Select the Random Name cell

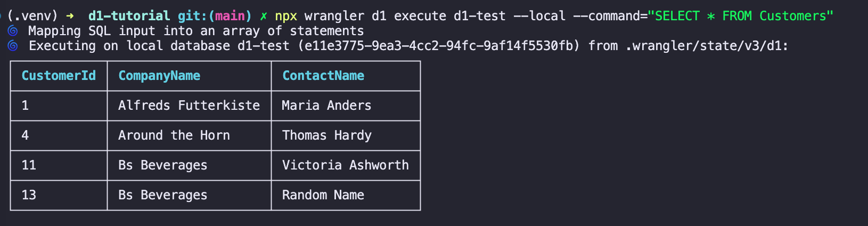point(323,195)
